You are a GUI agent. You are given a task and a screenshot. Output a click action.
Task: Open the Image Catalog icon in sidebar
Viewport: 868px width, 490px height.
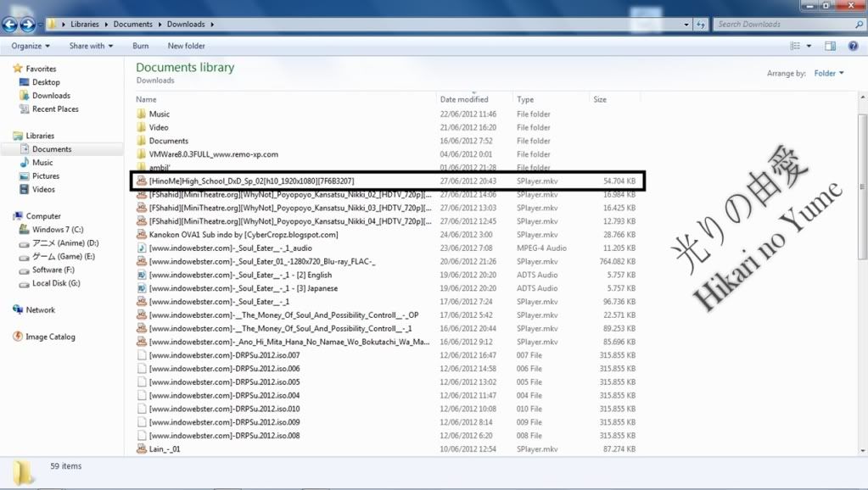coord(18,337)
